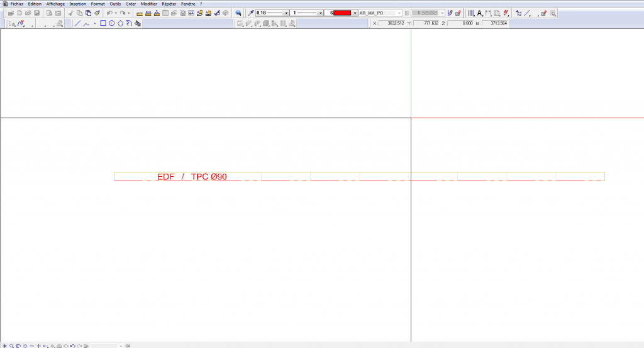Select the Rectangle drawing tool
Image resolution: width=644 pixels, height=348 pixels.
103,23
